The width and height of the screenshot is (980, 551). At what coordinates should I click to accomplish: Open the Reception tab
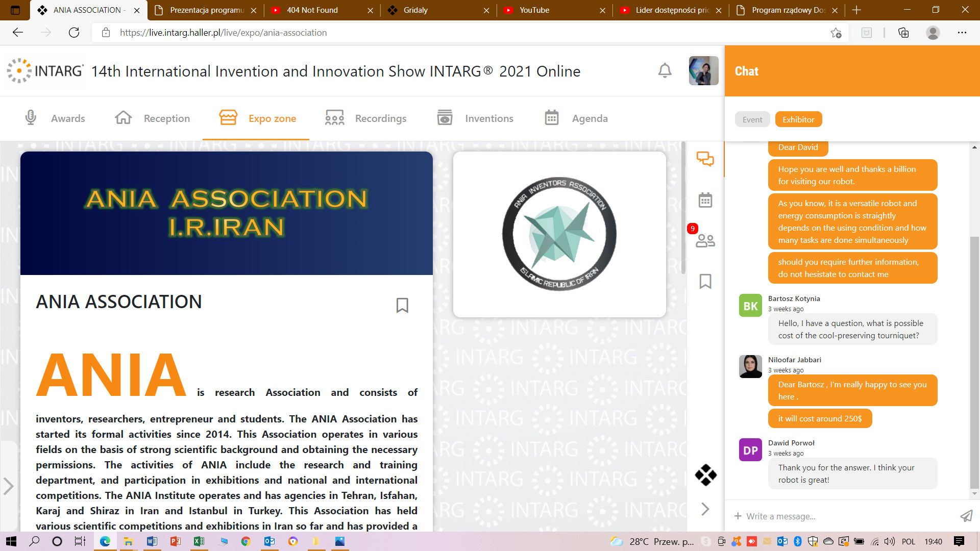click(152, 118)
